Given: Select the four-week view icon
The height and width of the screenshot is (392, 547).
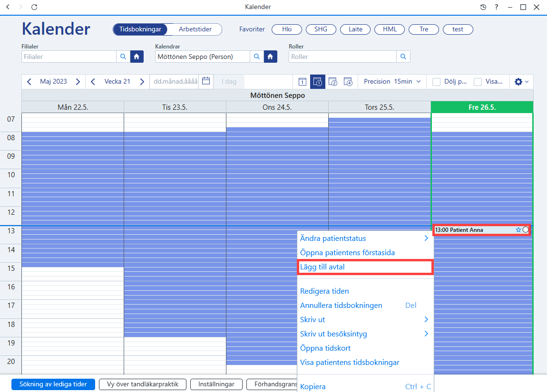Looking at the screenshot, I should point(348,82).
